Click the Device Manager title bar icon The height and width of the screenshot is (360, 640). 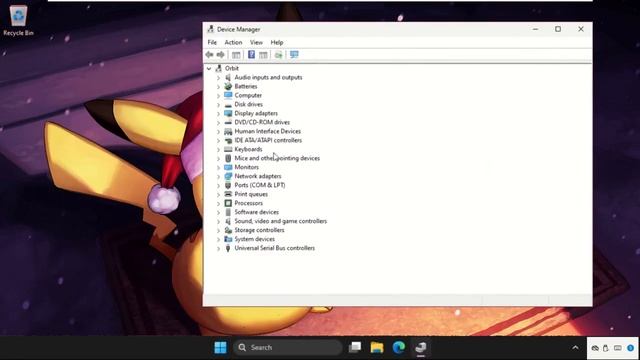pyautogui.click(x=211, y=29)
